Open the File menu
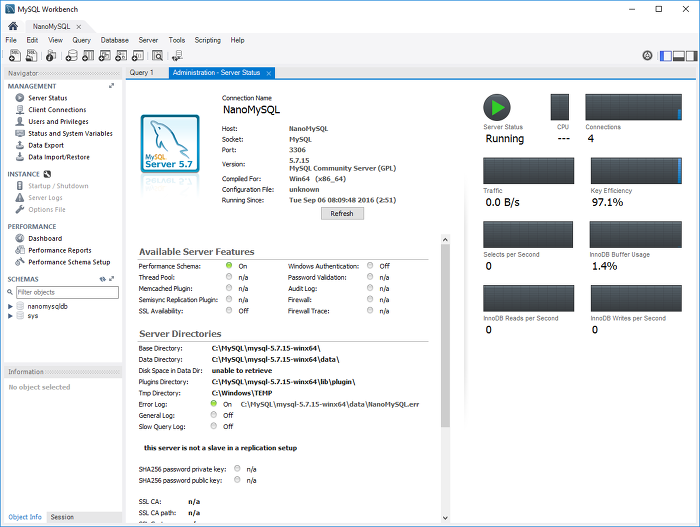Viewport: 700px width, 527px height. click(11, 40)
